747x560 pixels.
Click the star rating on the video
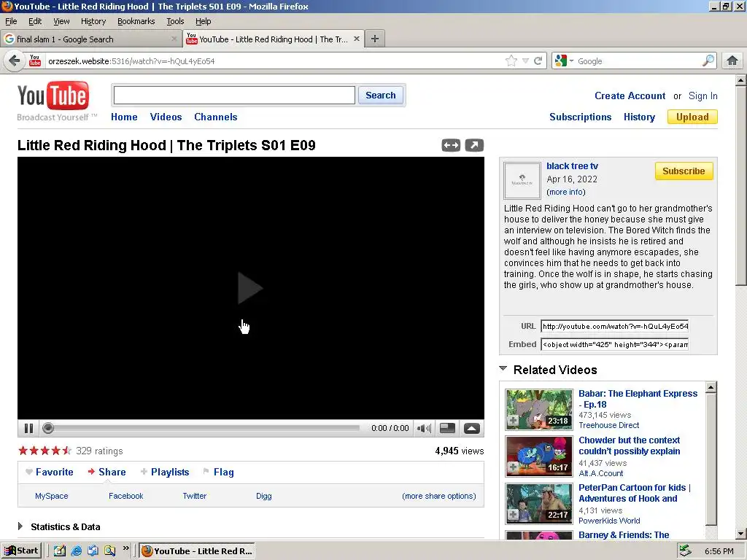point(44,451)
